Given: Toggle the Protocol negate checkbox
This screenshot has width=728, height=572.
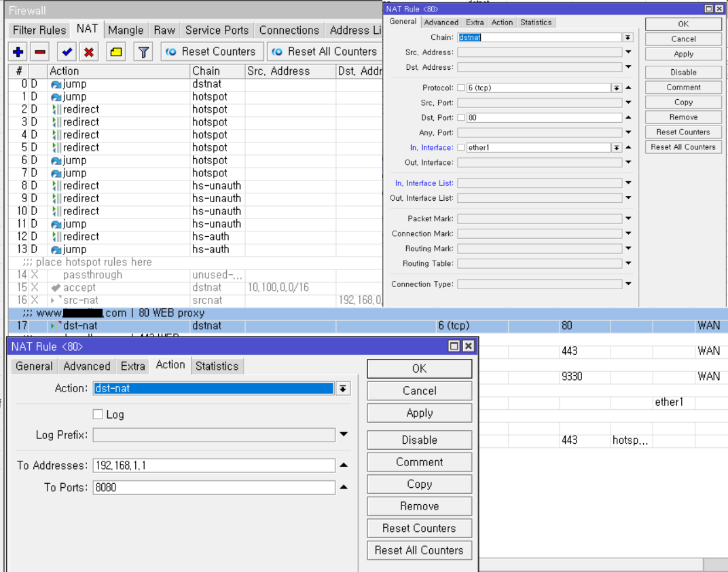Looking at the screenshot, I should click(461, 88).
